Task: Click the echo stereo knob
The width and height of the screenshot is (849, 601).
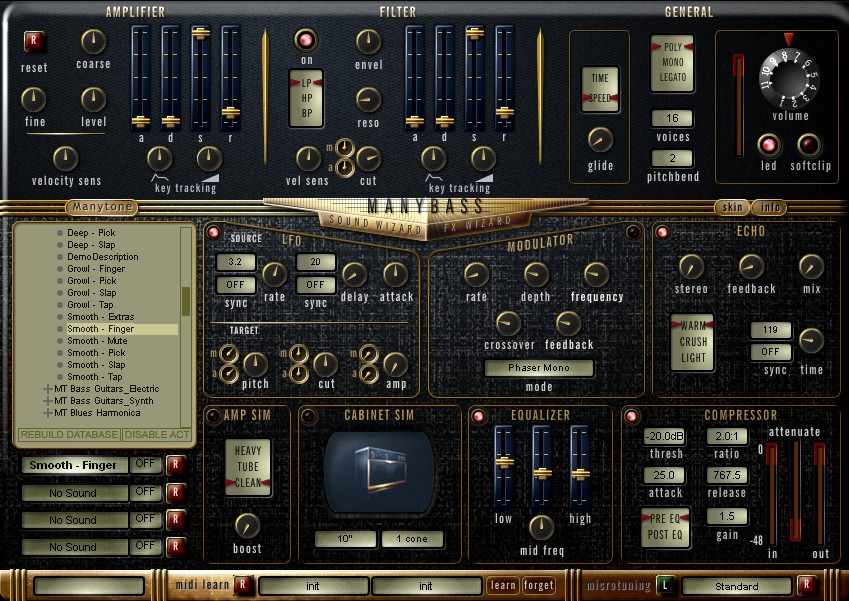Action: pyautogui.click(x=691, y=266)
